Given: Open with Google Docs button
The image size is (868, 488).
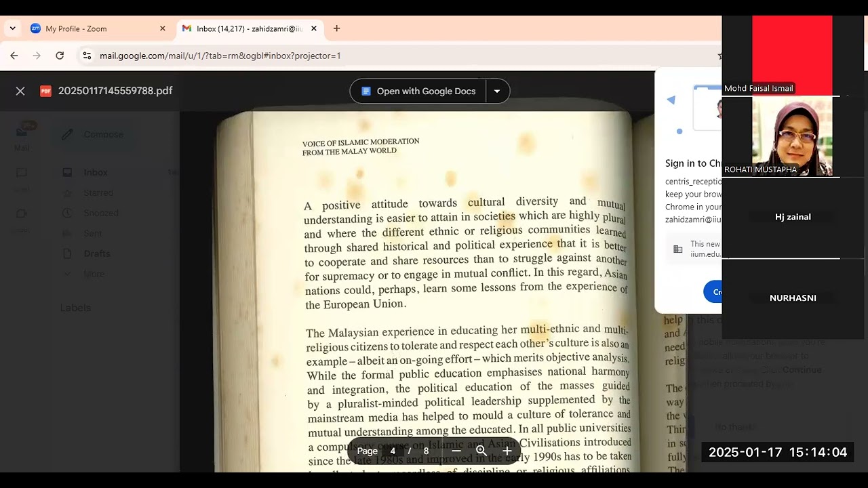Looking at the screenshot, I should (418, 91).
